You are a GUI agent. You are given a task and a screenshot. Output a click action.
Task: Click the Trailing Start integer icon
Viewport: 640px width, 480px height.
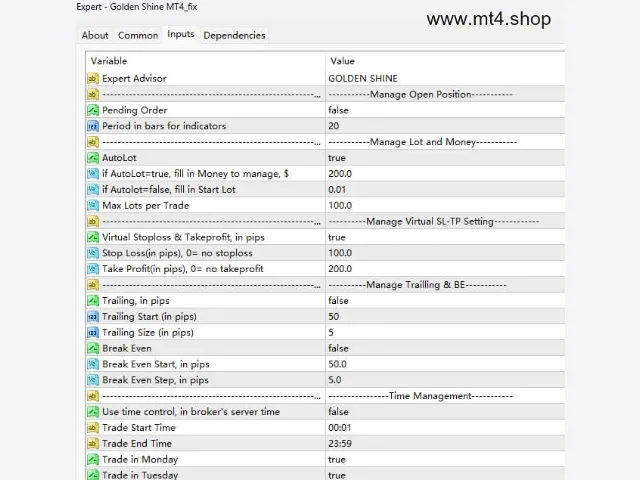coord(93,317)
